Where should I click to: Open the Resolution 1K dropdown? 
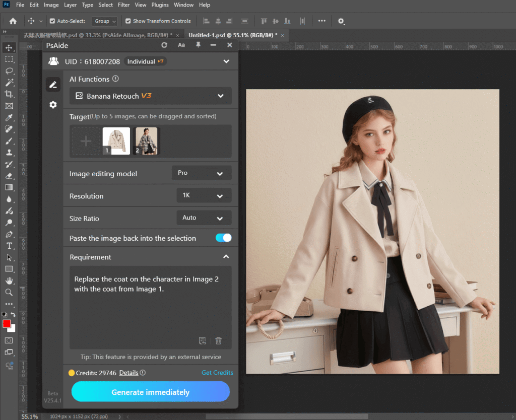(x=204, y=196)
